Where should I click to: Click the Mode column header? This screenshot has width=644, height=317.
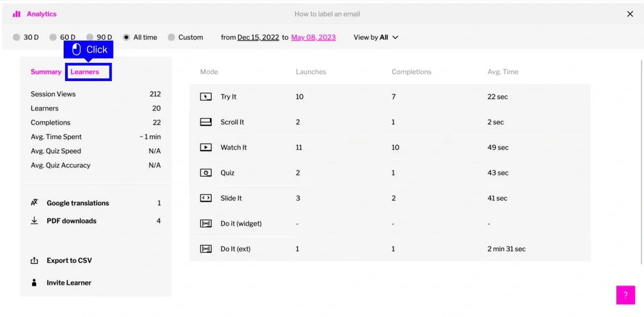209,72
